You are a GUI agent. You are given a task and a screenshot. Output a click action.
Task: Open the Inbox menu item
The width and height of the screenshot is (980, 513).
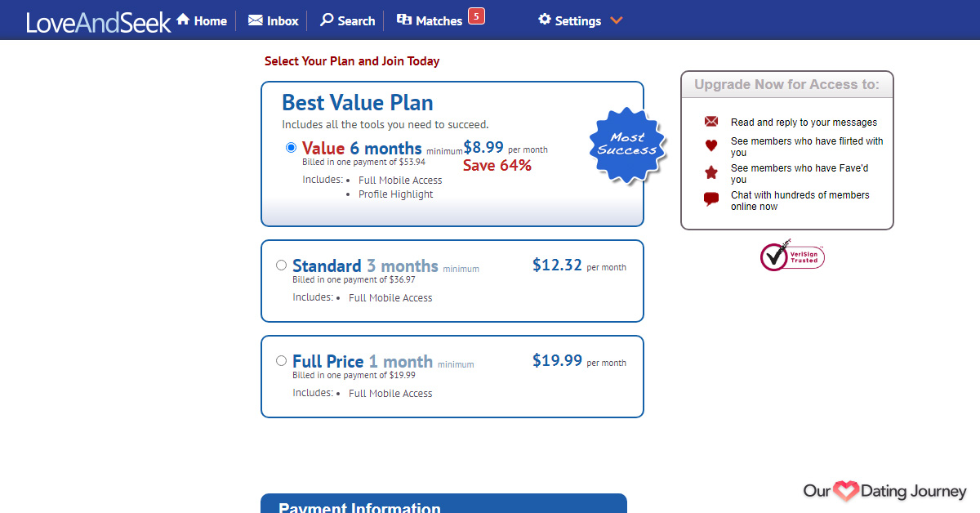point(274,20)
